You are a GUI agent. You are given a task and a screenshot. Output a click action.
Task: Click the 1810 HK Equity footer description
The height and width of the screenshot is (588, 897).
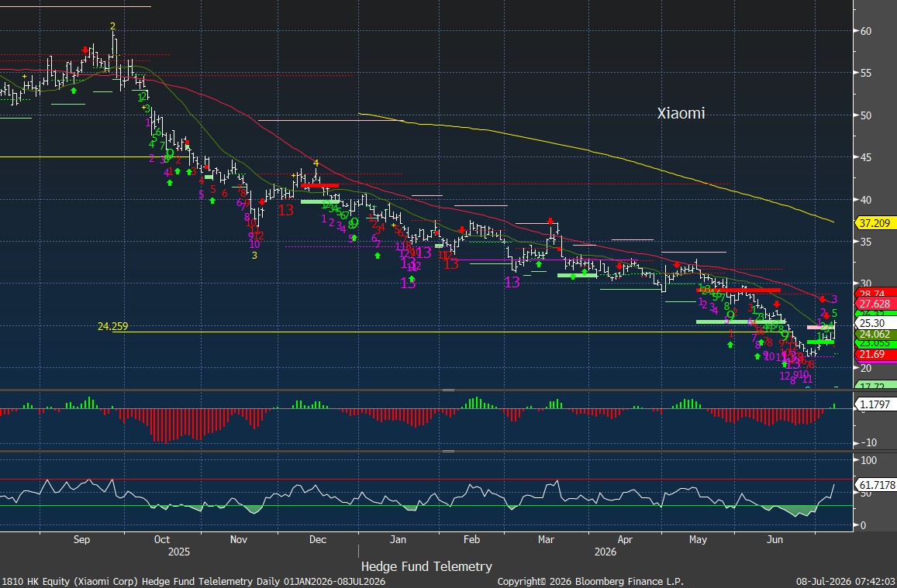pos(193,581)
